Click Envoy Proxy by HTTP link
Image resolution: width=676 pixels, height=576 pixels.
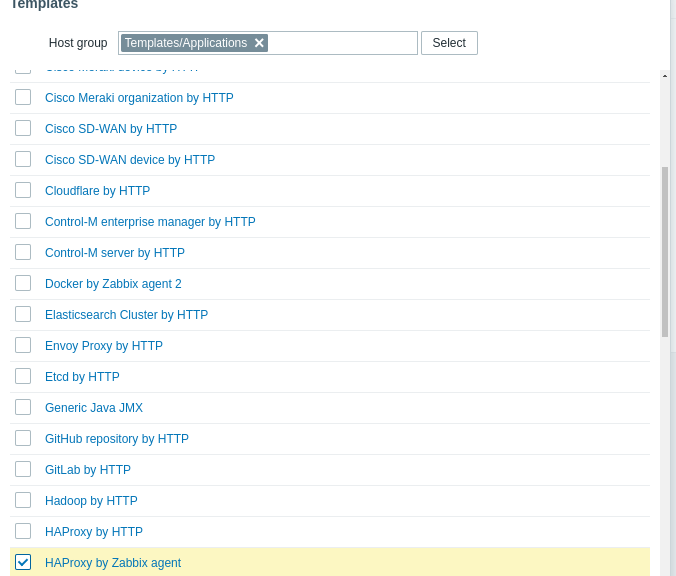click(104, 346)
